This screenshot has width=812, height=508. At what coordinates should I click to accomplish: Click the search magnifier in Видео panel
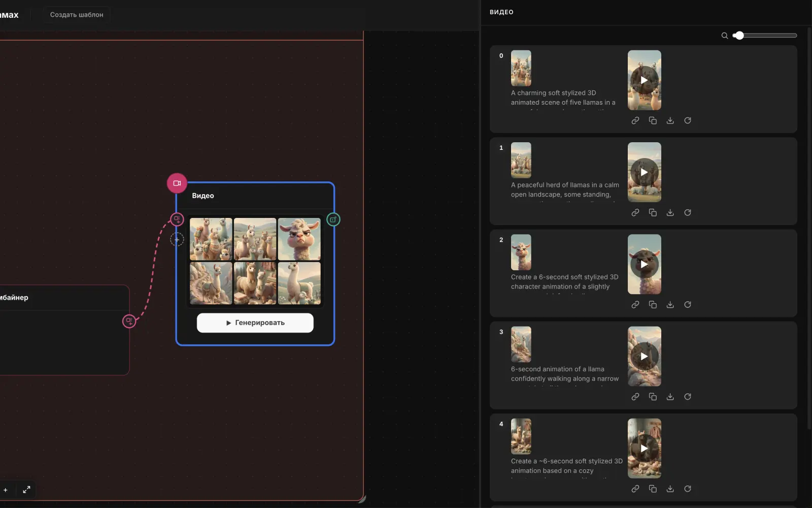725,36
